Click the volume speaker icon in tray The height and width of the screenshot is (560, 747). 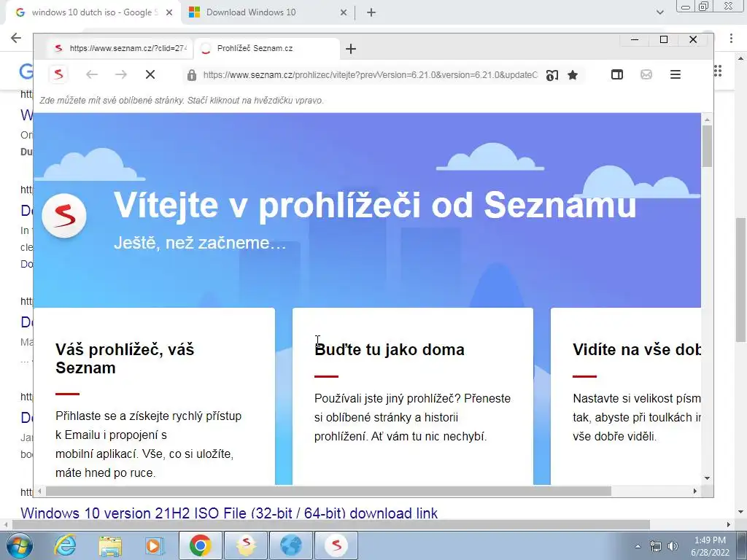point(673,546)
